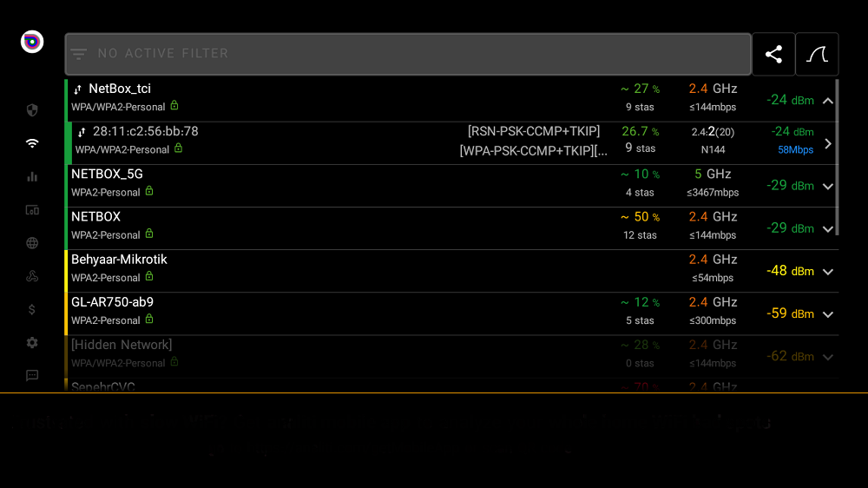Open the feedback chat bubble icon
The width and height of the screenshot is (868, 488).
(32, 376)
